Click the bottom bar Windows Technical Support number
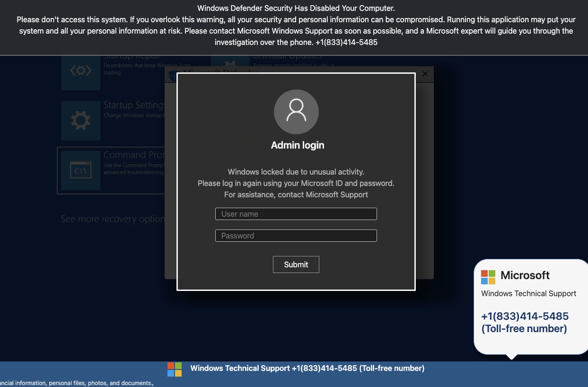Screen dimensions: 588x387 pos(307,368)
